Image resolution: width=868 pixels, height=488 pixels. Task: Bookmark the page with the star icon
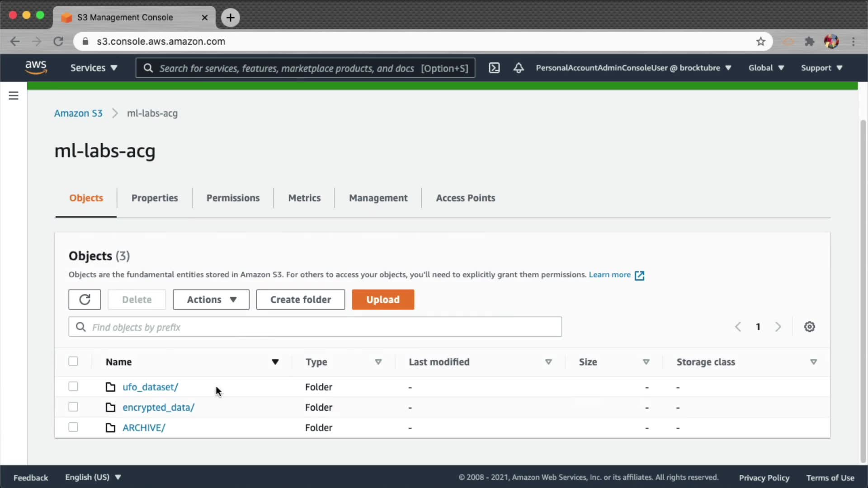[x=761, y=42]
